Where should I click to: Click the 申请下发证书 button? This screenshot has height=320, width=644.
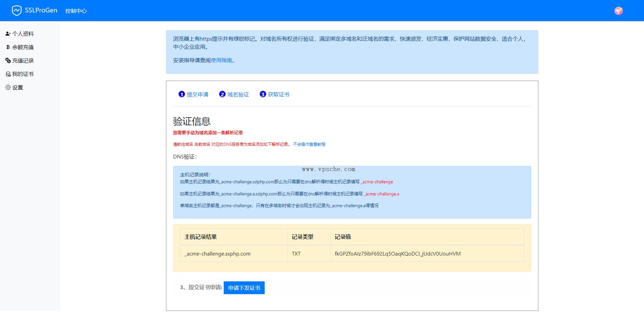click(x=244, y=288)
